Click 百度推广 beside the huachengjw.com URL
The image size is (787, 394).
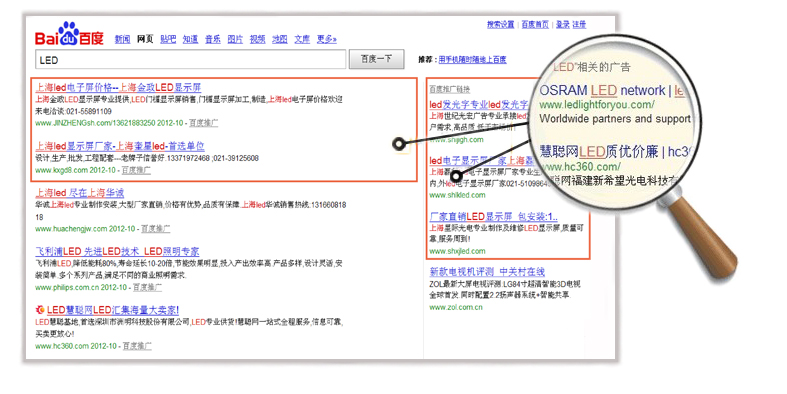pyautogui.click(x=156, y=229)
